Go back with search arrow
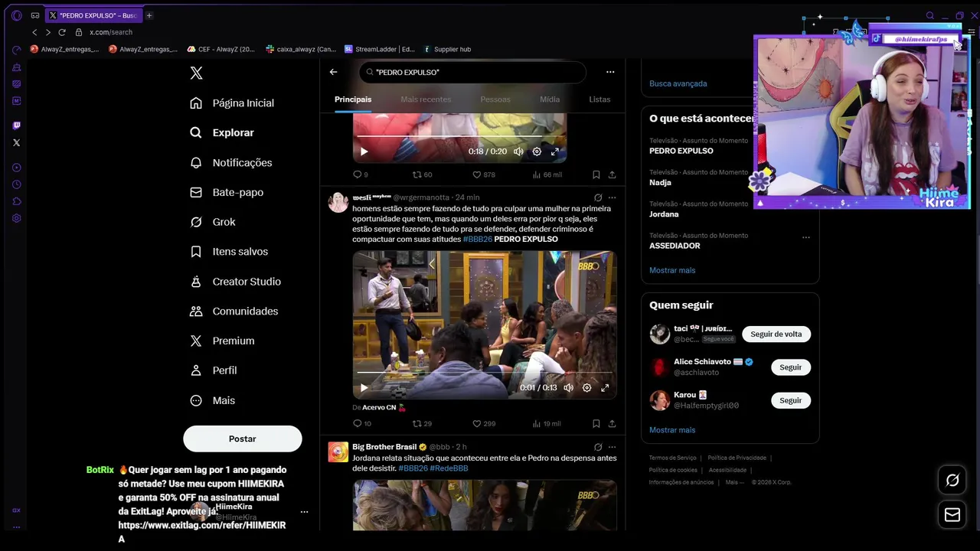The image size is (980, 551). point(333,72)
